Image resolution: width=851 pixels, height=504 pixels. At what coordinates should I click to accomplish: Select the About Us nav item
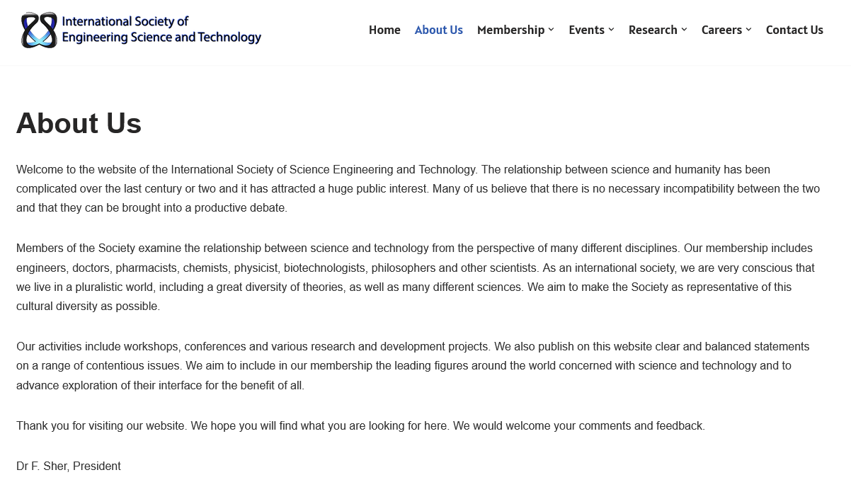438,30
